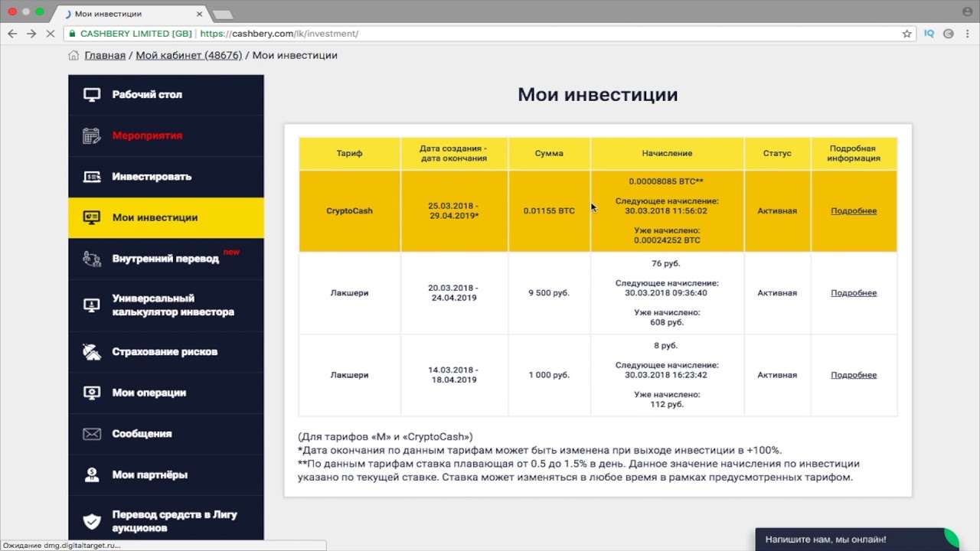
Task: Click the Лига аукционов shield icon
Action: [92, 521]
